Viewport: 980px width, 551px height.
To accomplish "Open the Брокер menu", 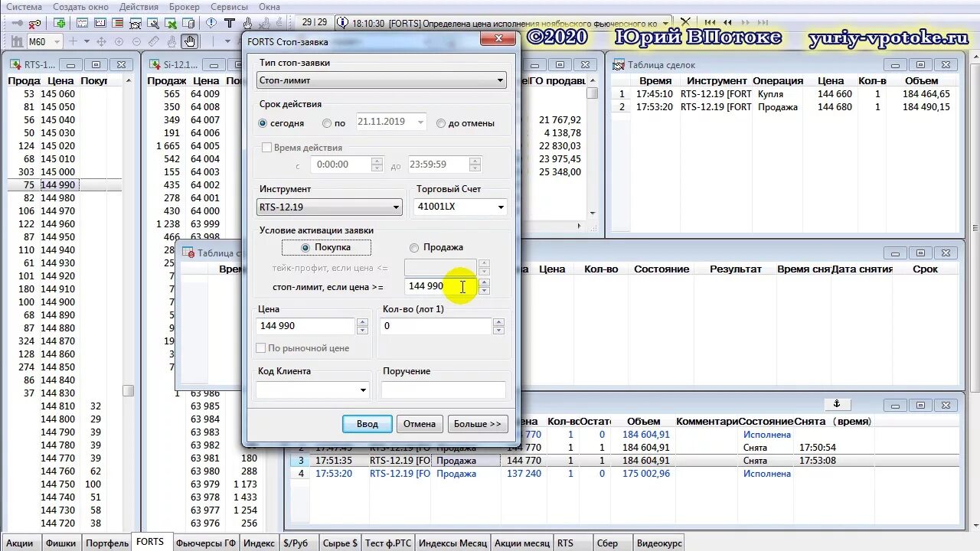I will 184,6.
